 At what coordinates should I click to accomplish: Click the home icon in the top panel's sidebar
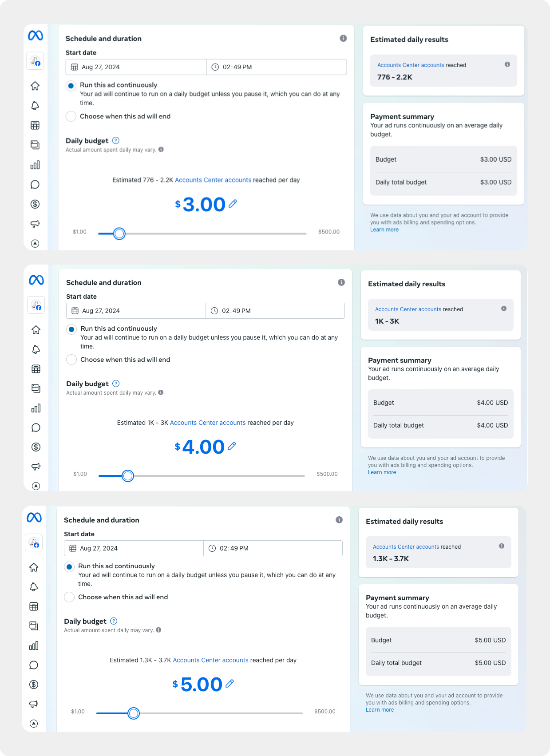[x=35, y=86]
